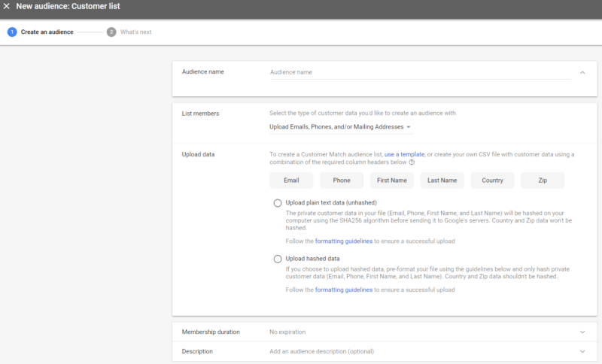Click the Phone column header chip
Screen dimensions: 602x364
coord(342,180)
